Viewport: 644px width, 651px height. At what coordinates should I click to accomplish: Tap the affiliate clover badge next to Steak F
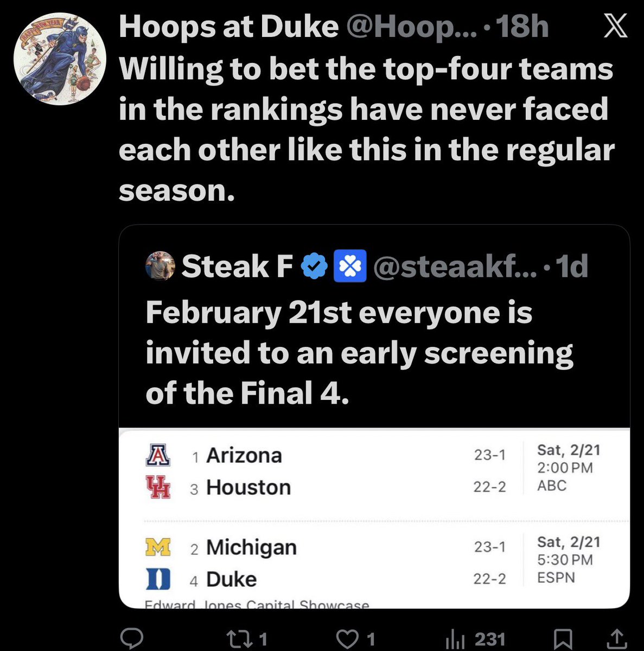point(350,266)
